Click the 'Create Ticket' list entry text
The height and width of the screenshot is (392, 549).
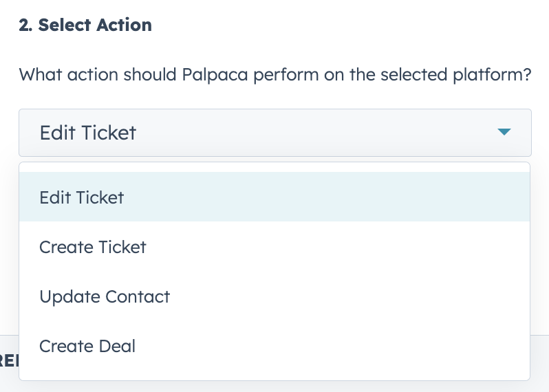pos(93,247)
